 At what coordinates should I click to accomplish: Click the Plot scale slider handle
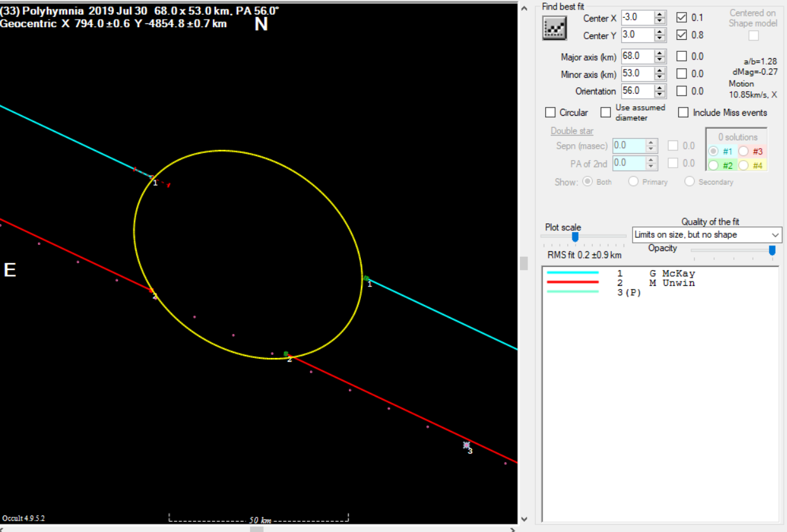(x=575, y=237)
